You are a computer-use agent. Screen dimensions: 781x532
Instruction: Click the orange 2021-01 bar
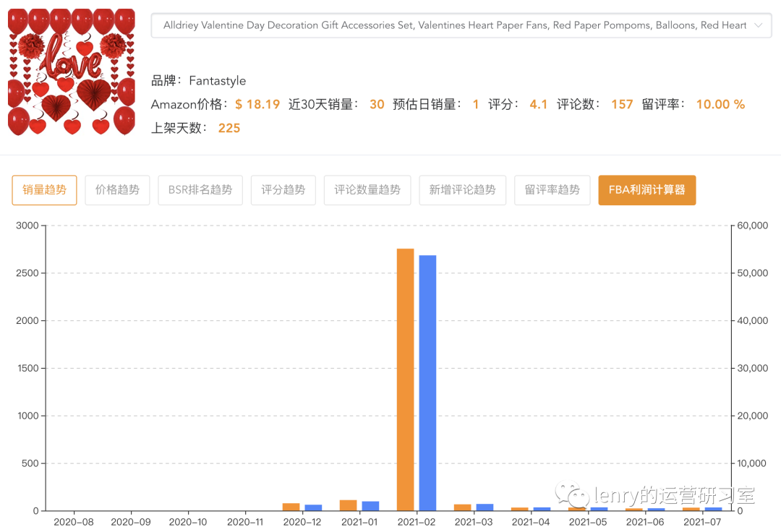tap(348, 505)
